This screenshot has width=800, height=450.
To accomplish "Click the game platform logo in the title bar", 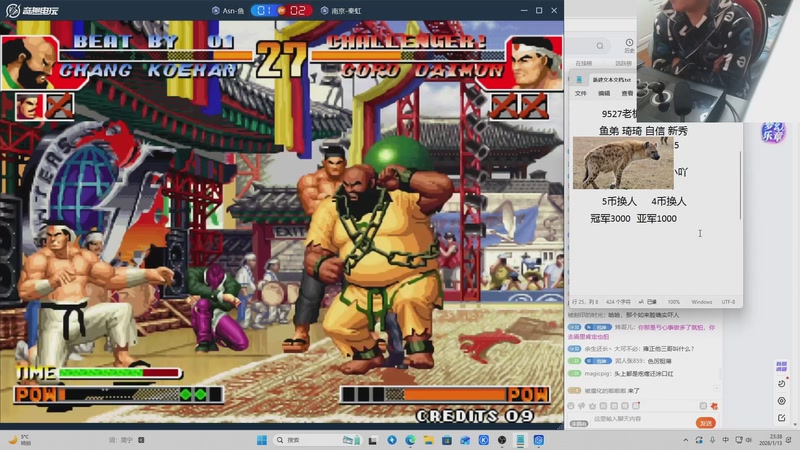I will coord(32,10).
